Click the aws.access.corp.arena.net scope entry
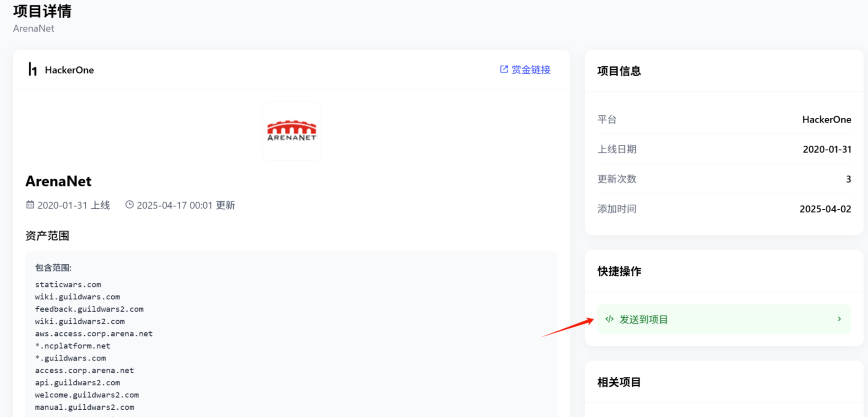The height and width of the screenshot is (417, 868). (94, 334)
